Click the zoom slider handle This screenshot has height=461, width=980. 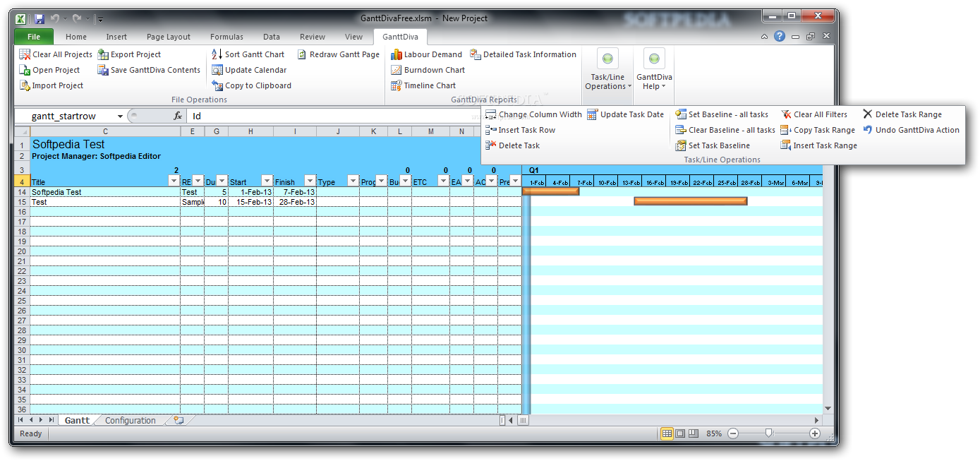768,433
